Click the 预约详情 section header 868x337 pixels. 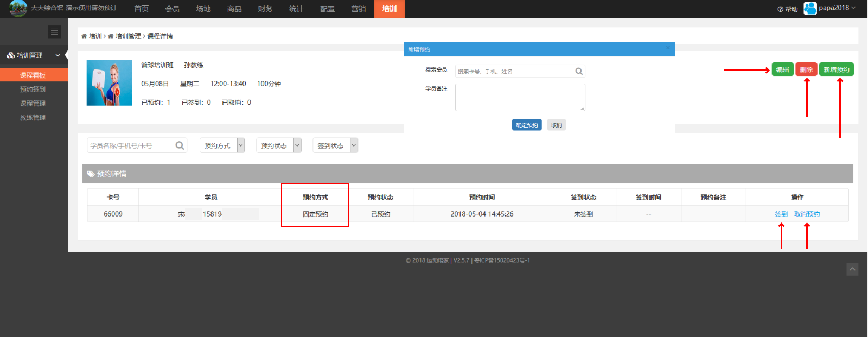click(x=468, y=174)
